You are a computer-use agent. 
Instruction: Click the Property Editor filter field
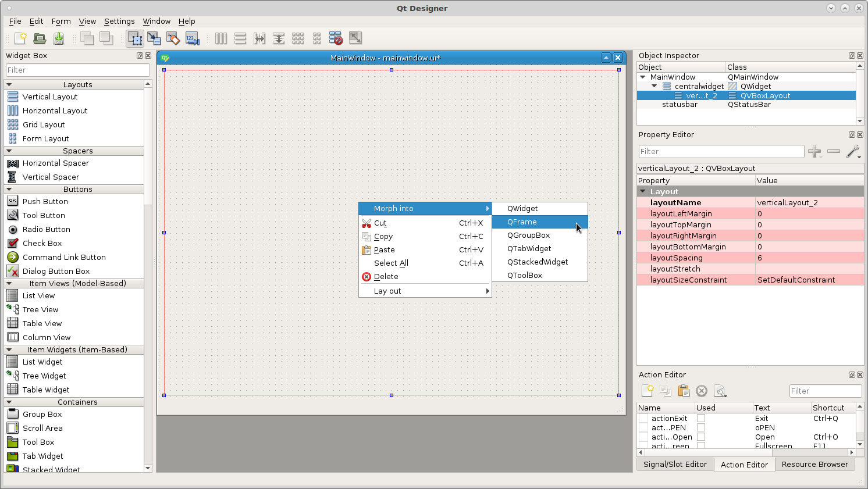pyautogui.click(x=721, y=152)
